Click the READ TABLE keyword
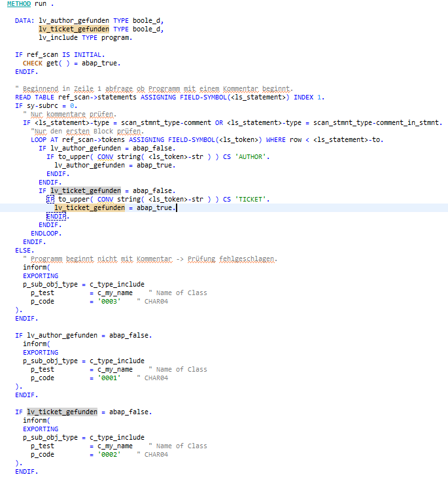This screenshot has width=448, height=479. point(35,98)
